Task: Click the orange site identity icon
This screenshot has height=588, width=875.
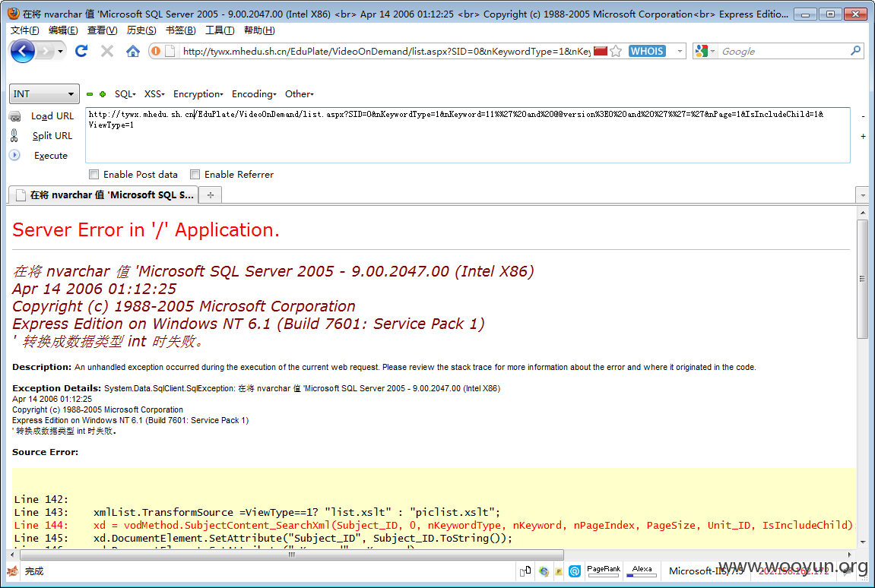Action: coord(157,52)
